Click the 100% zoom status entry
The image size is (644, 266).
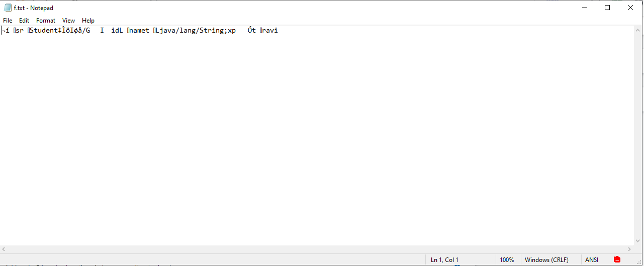pyautogui.click(x=507, y=260)
